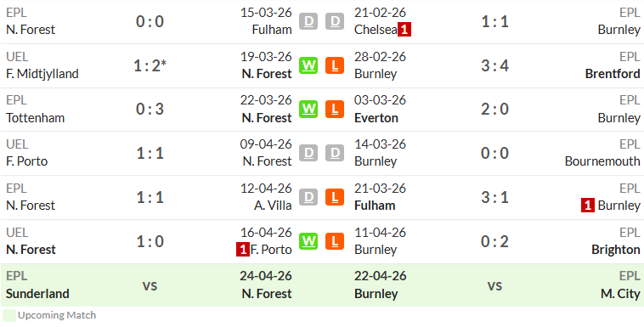Select M. City in the upcoming match row
644x327 pixels.
(x=620, y=294)
